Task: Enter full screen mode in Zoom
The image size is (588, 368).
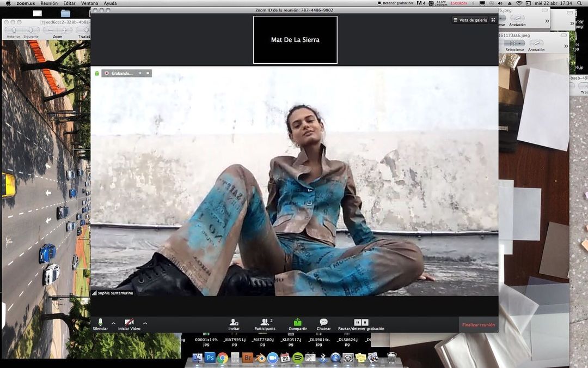Action: [493, 20]
